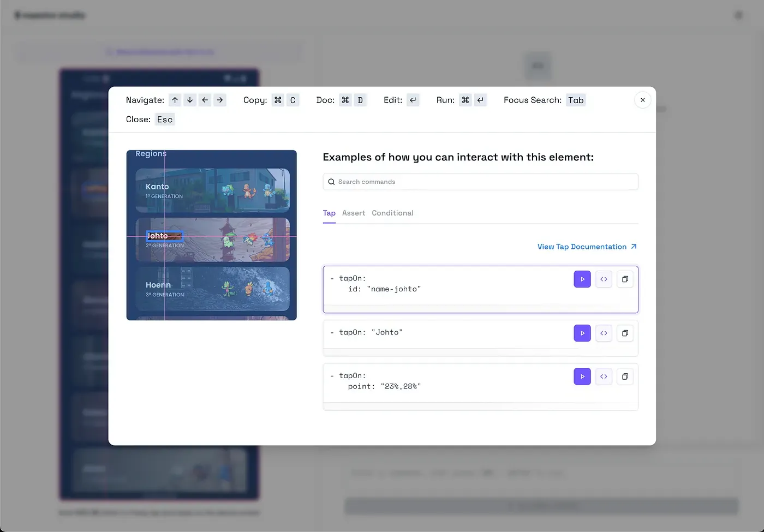Run the tapOn point 23%,28% command
The width and height of the screenshot is (764, 532).
click(x=582, y=376)
